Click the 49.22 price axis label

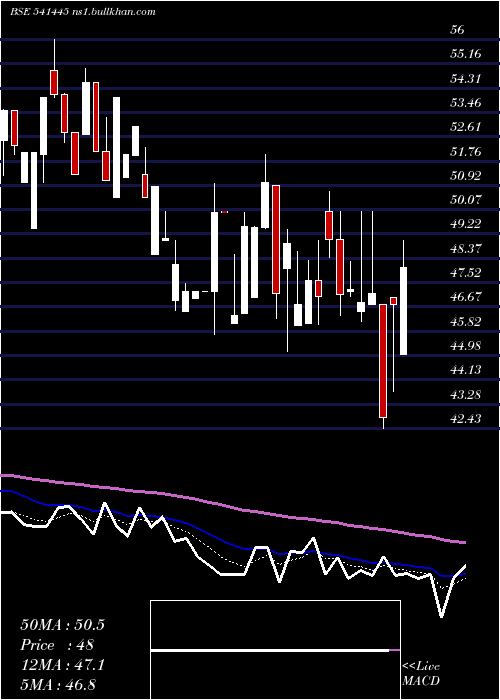[x=466, y=224]
